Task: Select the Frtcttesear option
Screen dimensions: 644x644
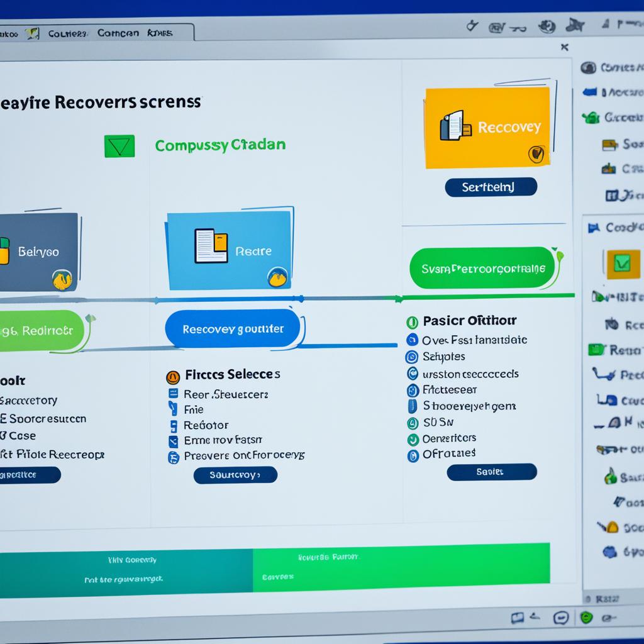Action: 413,390
